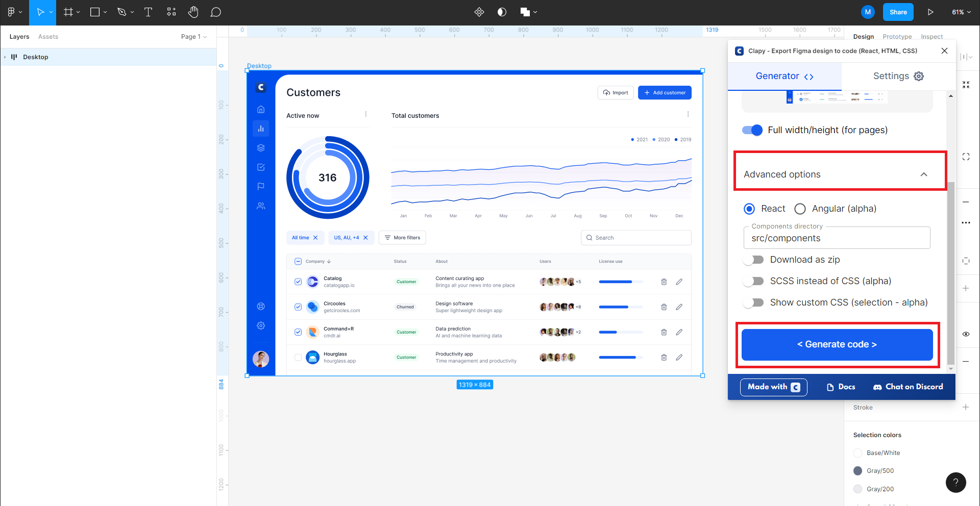Click the three-dots more options in Design panel
980x506 pixels.
pyautogui.click(x=966, y=222)
